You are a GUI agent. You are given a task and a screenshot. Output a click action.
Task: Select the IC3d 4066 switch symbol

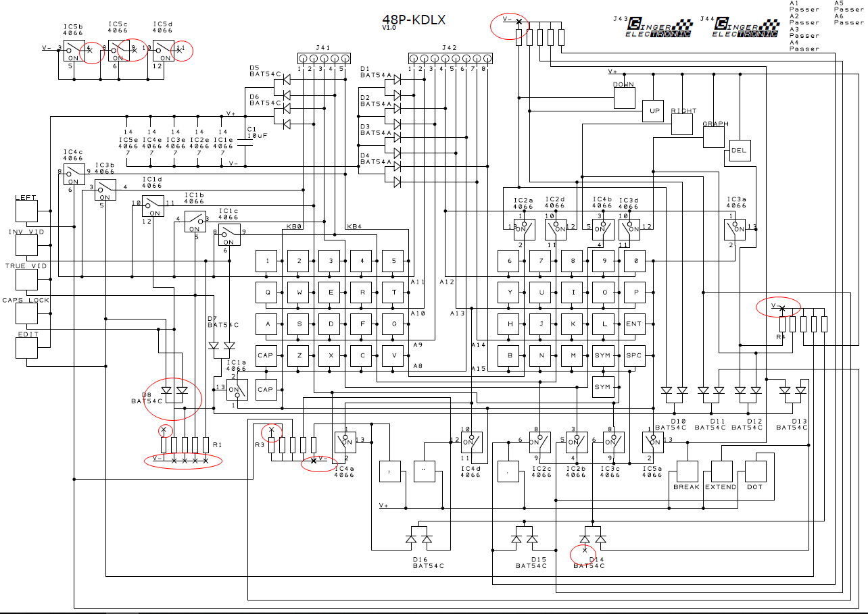pos(628,228)
